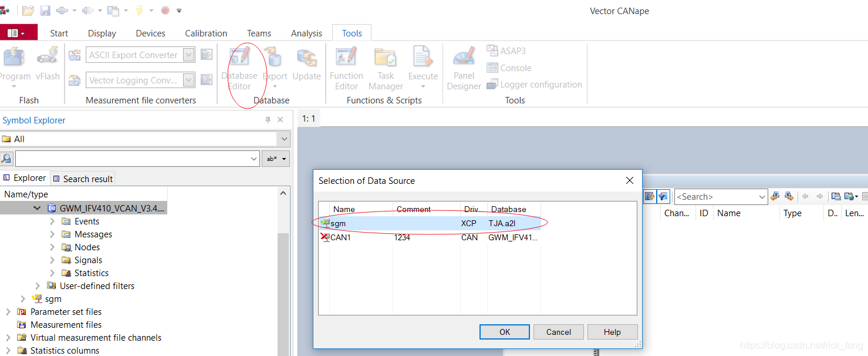Viewport: 868px width, 356px height.
Task: Select the CAN1 data source row
Action: point(429,237)
